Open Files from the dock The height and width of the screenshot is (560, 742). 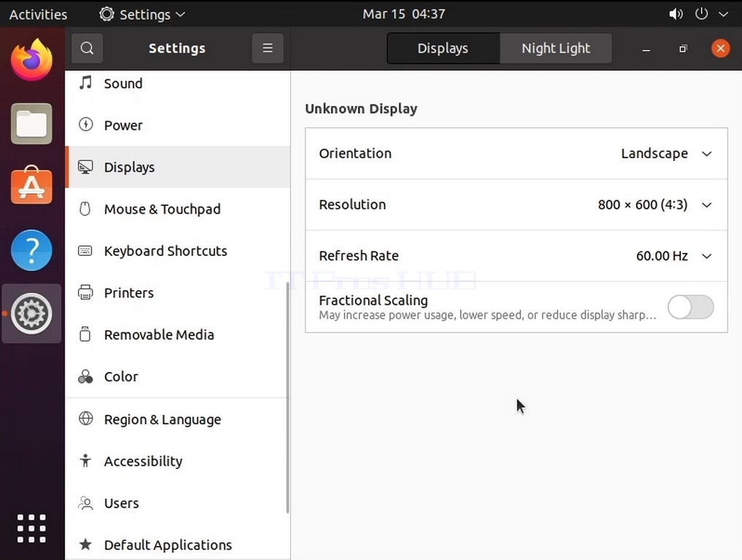click(x=31, y=123)
